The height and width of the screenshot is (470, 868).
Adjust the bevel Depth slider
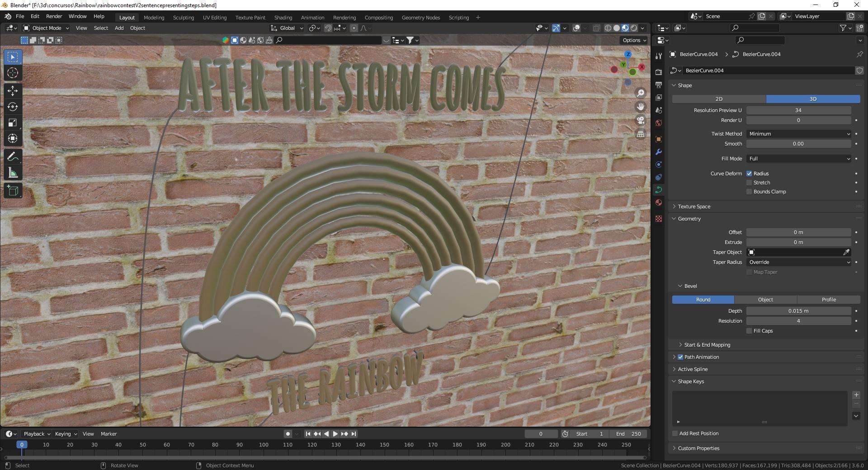pyautogui.click(x=799, y=311)
